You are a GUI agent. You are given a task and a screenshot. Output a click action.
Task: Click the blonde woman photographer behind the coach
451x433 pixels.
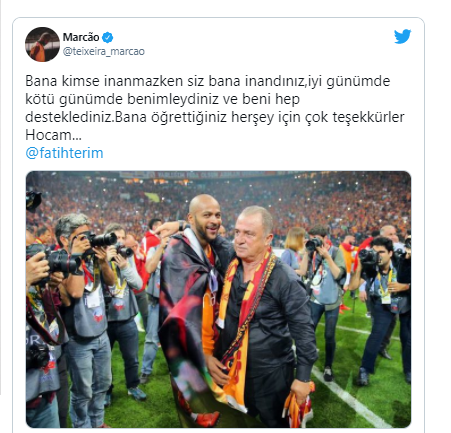pos(293,247)
